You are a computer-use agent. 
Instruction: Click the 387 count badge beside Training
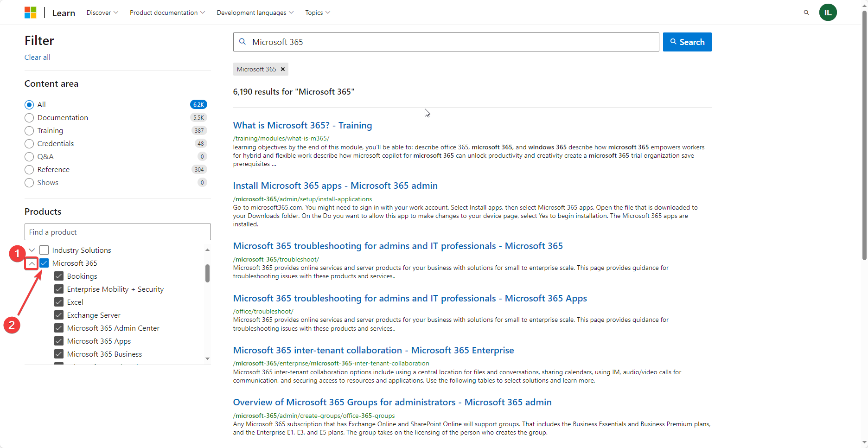point(199,131)
